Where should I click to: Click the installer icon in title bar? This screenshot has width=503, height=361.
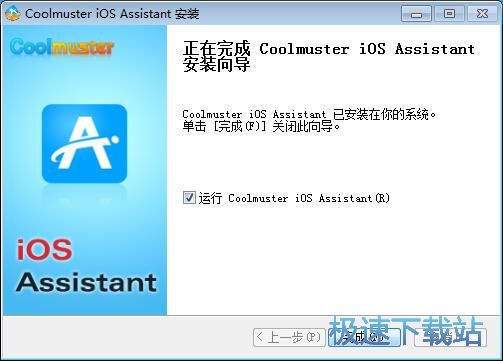click(13, 14)
